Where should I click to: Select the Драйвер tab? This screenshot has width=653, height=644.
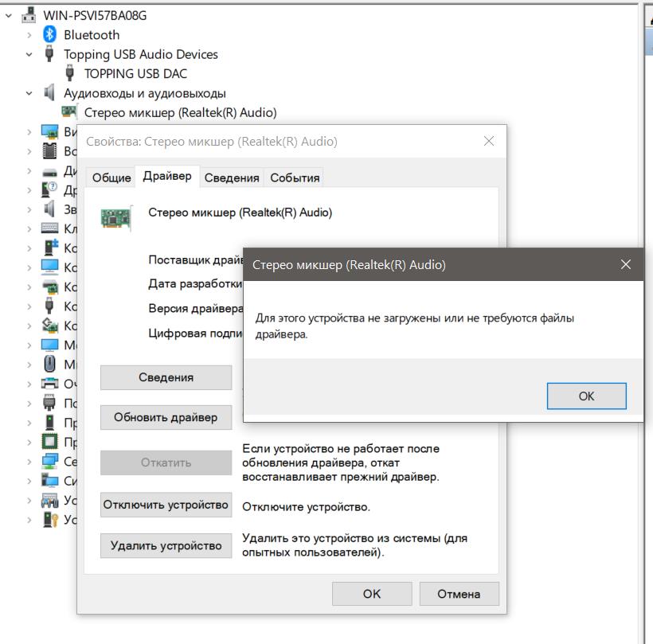pyautogui.click(x=167, y=176)
